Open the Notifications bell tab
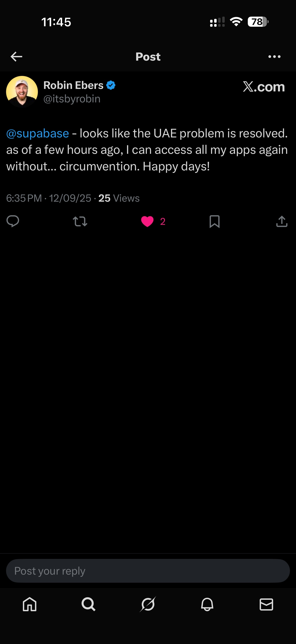 coord(207,604)
